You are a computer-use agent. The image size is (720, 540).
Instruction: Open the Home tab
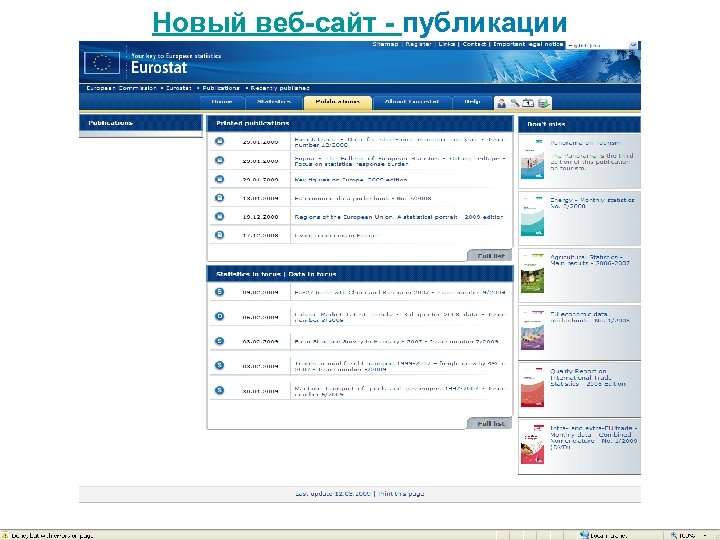click(x=222, y=102)
